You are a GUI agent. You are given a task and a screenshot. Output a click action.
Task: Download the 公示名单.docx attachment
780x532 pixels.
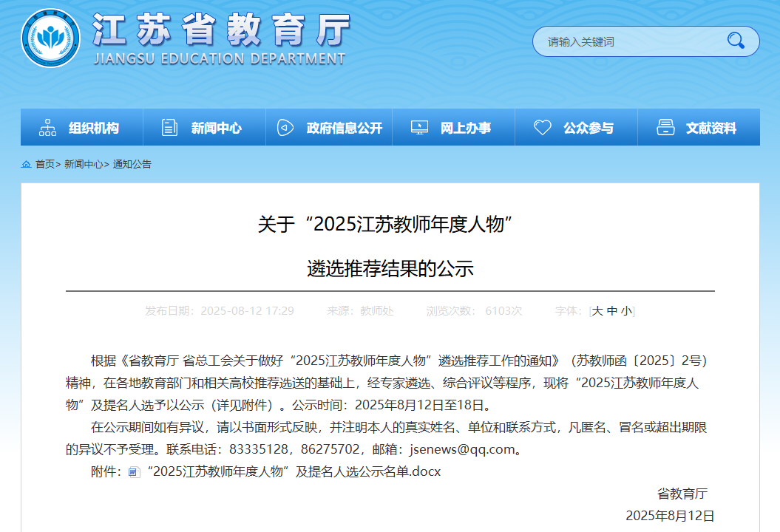click(294, 471)
